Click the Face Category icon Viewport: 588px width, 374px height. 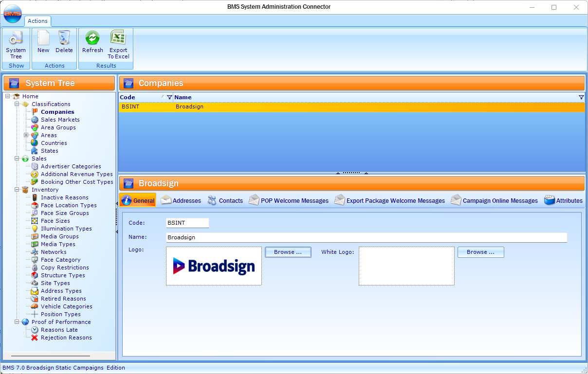click(35, 260)
